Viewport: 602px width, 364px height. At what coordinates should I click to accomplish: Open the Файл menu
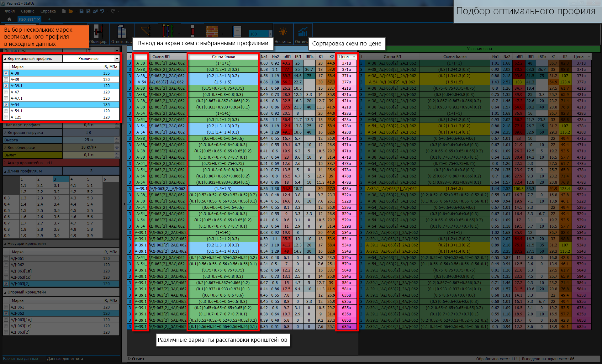(x=10, y=11)
